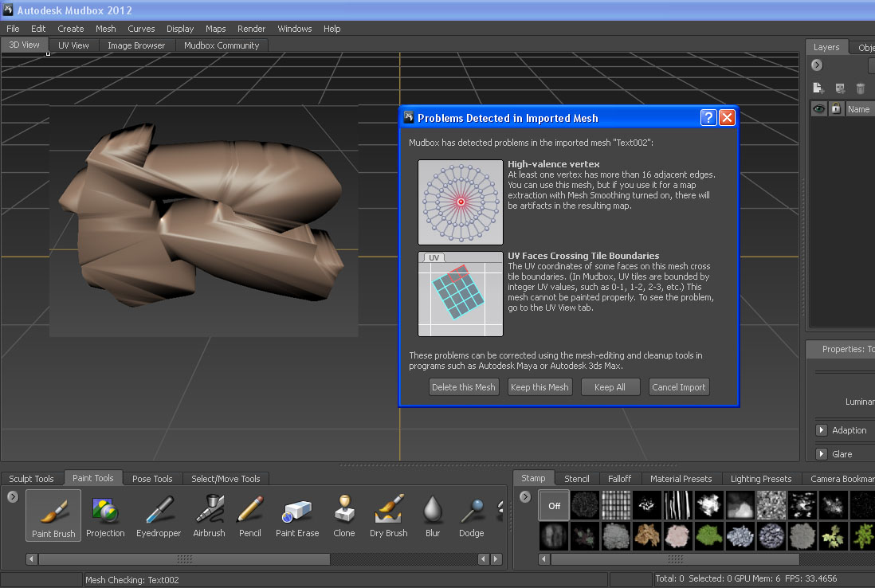Click the imported brown mesh in viewport
The height and width of the screenshot is (588, 875).
coord(202,215)
